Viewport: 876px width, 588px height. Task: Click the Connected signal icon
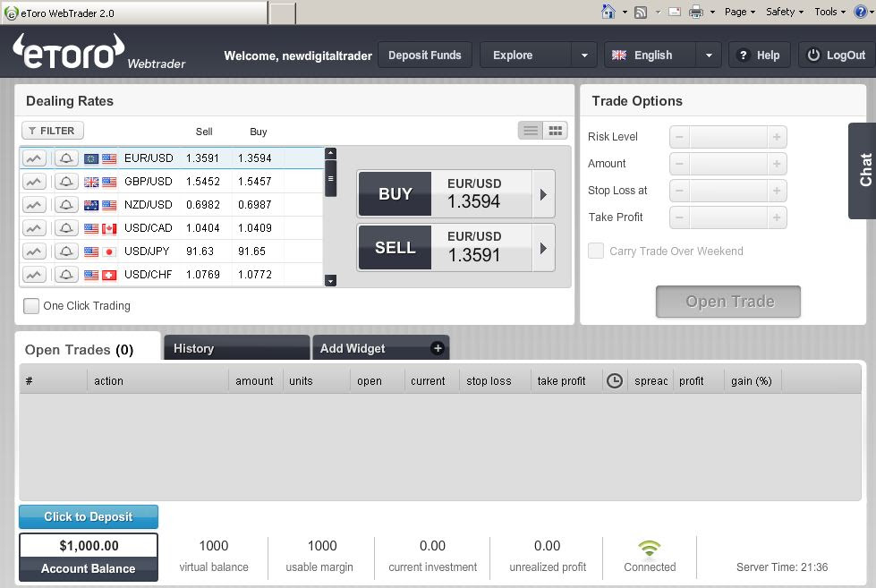pos(650,550)
